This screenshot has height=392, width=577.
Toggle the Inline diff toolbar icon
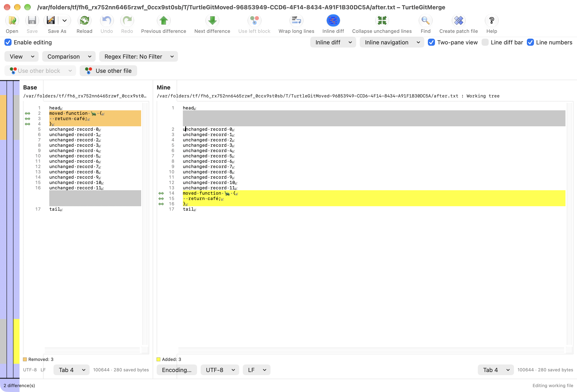(333, 21)
